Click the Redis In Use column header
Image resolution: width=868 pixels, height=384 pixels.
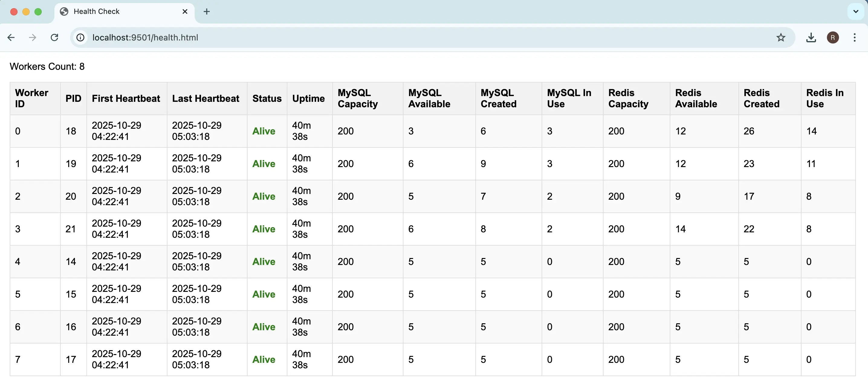824,98
